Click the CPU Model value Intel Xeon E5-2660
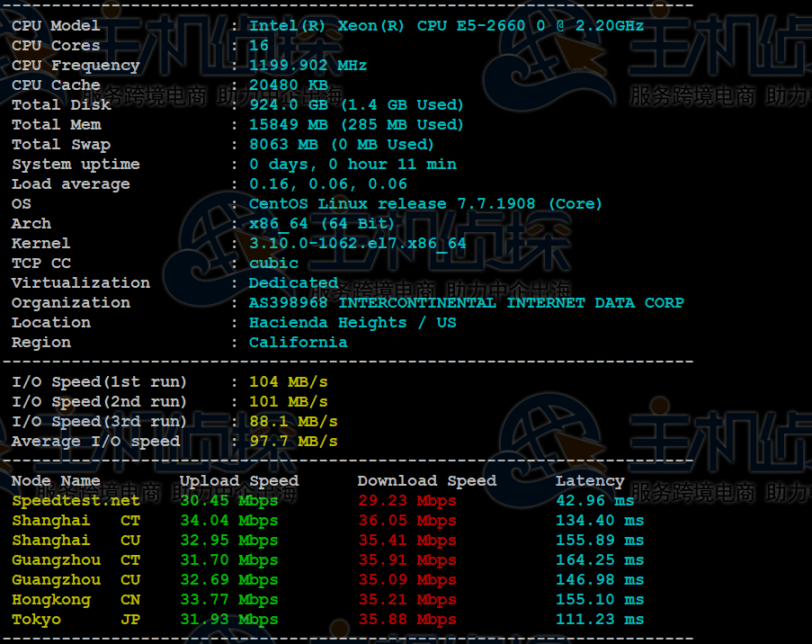The image size is (812, 644). 446,26
